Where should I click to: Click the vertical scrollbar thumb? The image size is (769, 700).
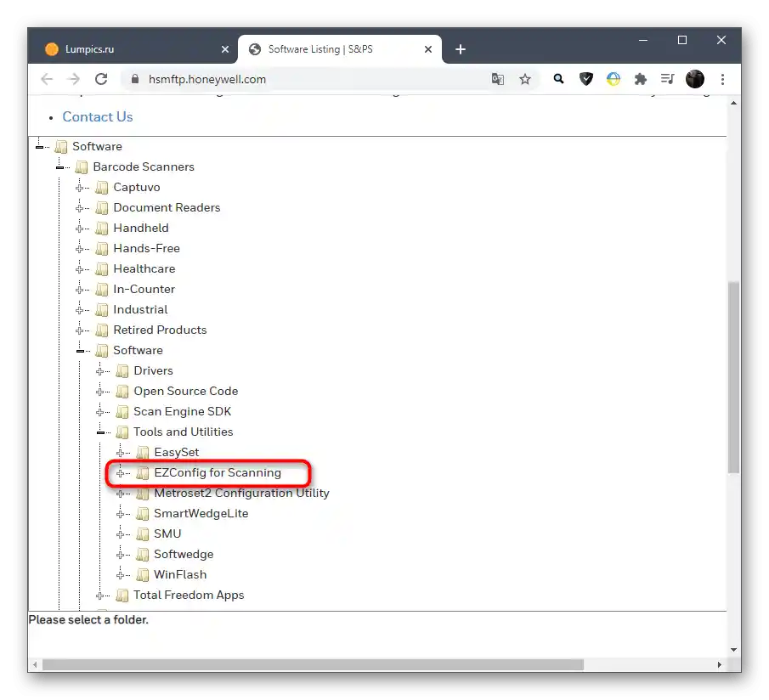pos(733,377)
